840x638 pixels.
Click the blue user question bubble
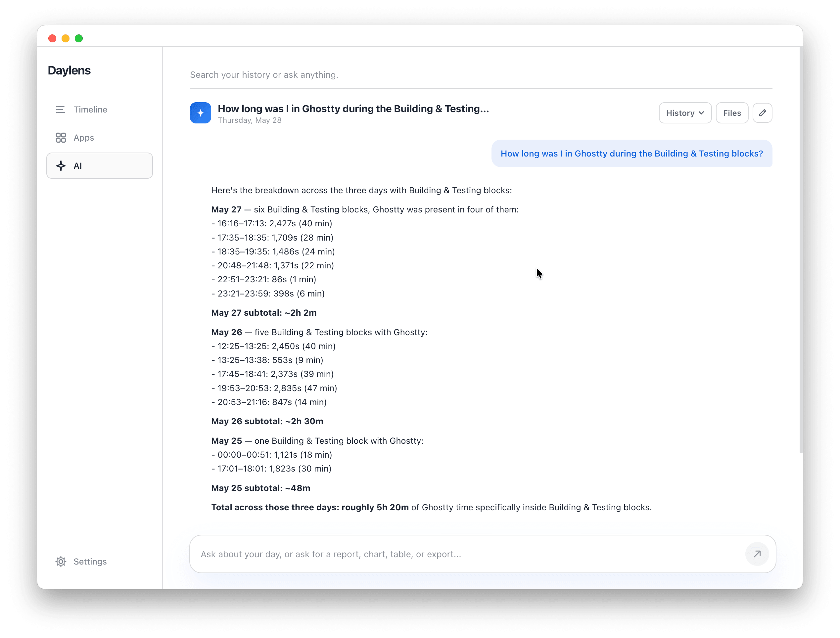pos(631,154)
